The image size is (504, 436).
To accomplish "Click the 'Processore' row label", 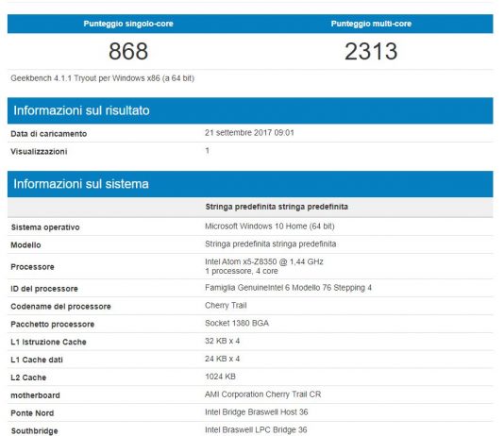I will (32, 267).
